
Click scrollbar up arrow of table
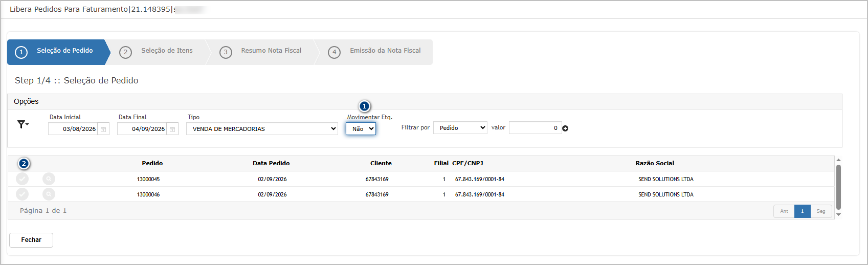838,161
